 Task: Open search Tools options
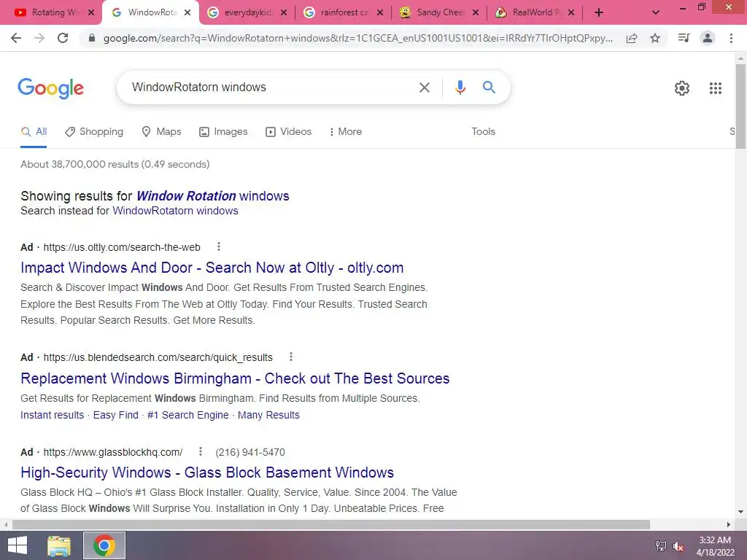tap(483, 132)
